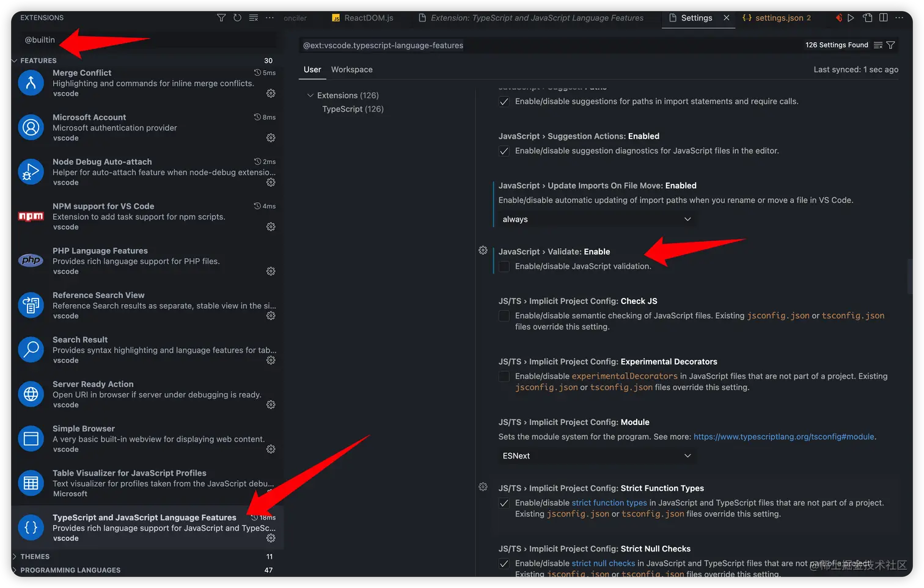Viewport: 924px width, 588px height.
Task: Refresh the extensions list
Action: 237,18
